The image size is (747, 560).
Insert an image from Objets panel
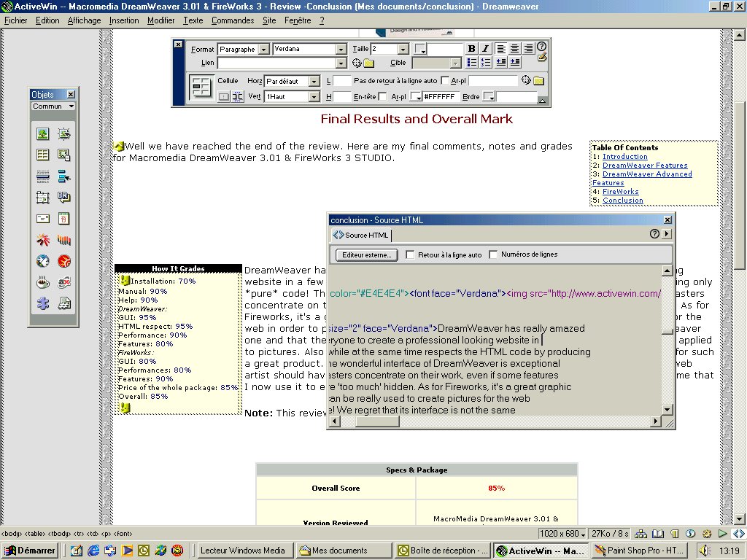point(43,134)
